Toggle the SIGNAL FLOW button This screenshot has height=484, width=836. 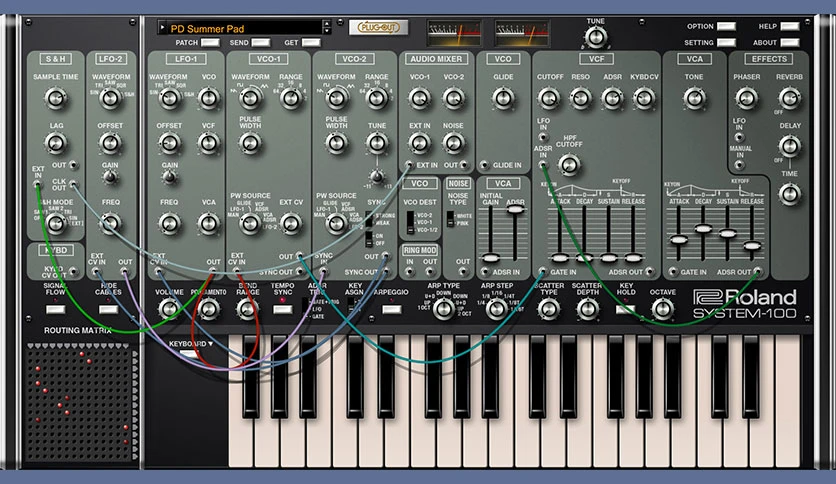55,310
